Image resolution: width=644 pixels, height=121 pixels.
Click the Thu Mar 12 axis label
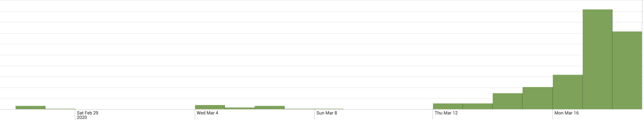[446, 113]
